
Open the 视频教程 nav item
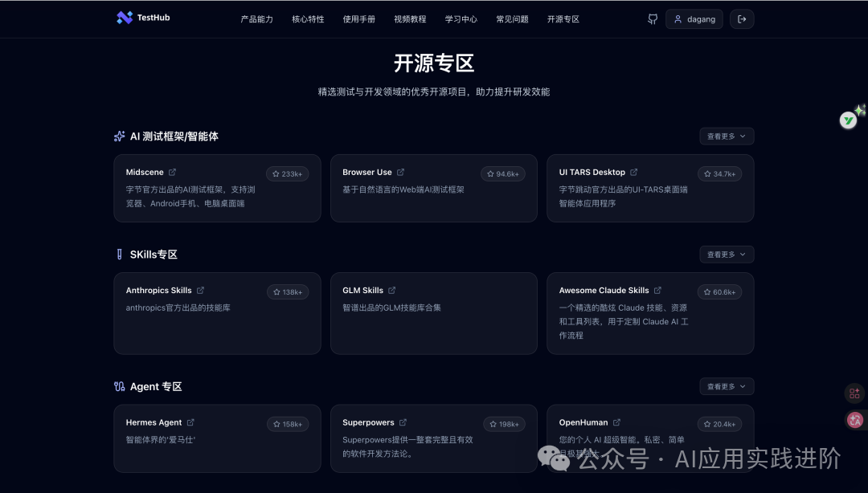point(410,19)
